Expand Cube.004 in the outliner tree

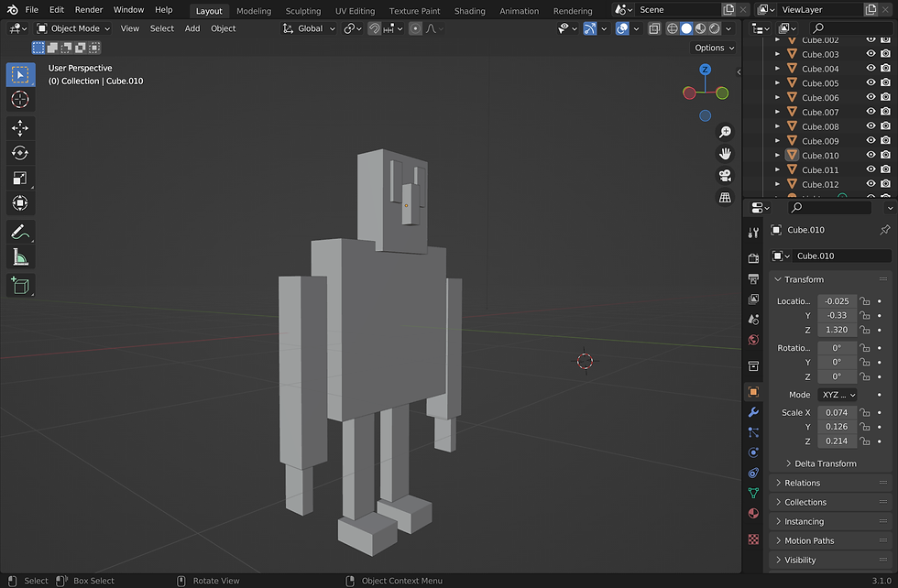pos(777,69)
